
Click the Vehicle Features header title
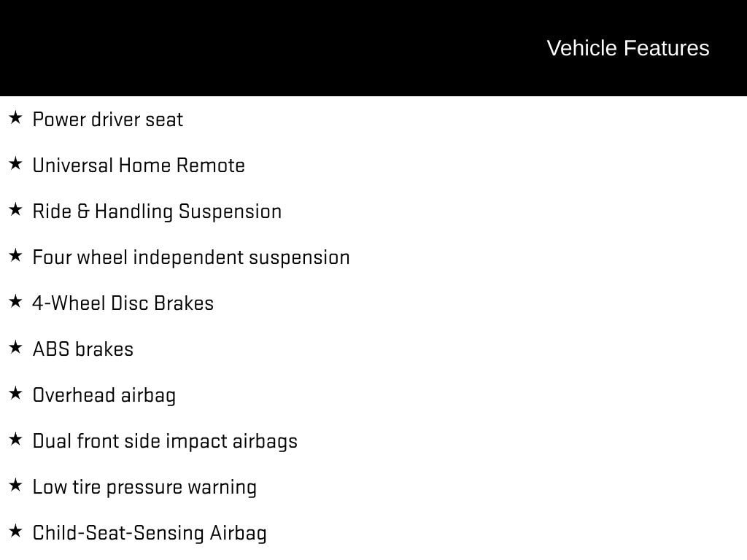coord(627,48)
